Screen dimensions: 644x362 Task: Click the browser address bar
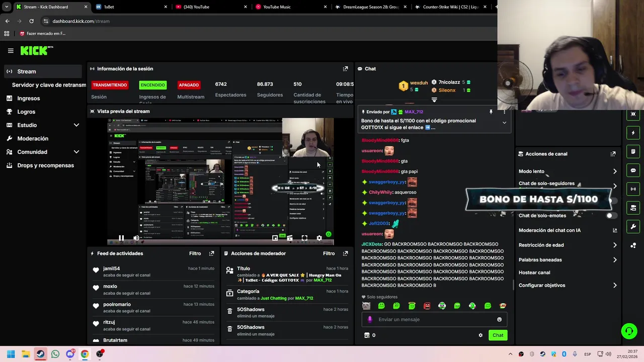267,21
